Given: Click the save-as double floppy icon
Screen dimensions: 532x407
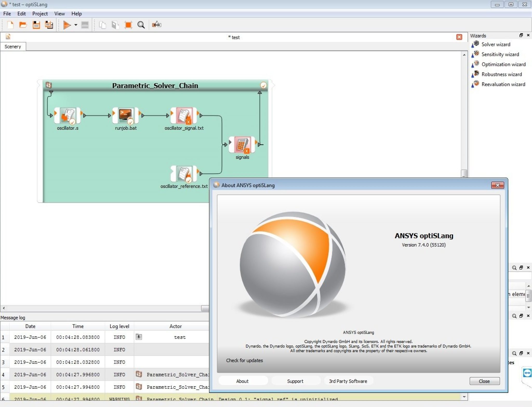Looking at the screenshot, I should tap(49, 25).
